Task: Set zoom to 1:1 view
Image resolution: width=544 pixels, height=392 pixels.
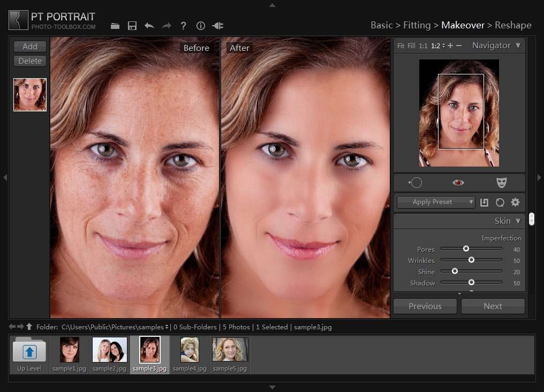Action: [423, 46]
